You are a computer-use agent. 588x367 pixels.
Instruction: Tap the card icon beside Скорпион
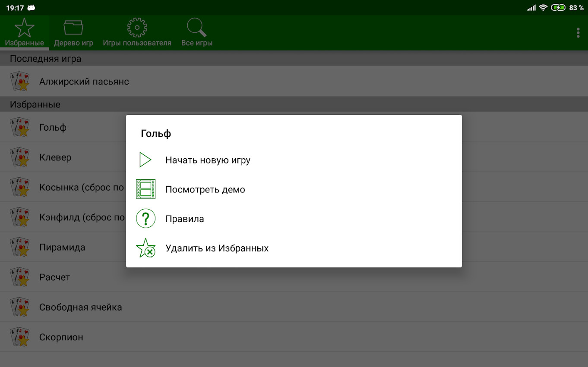20,337
